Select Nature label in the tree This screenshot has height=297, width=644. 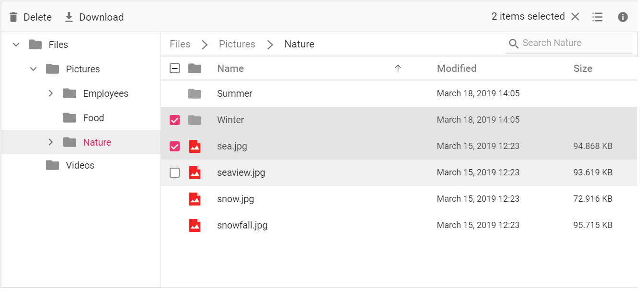point(97,142)
